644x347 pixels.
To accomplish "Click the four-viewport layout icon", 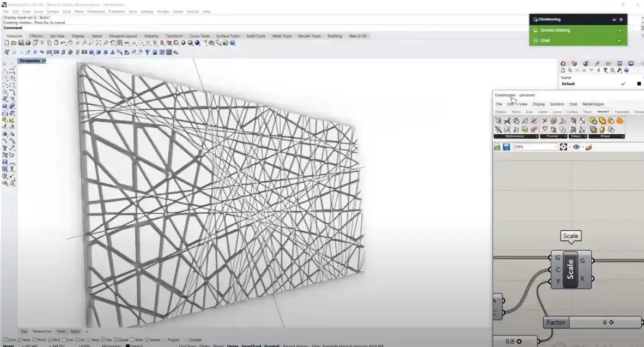I will coord(120,43).
